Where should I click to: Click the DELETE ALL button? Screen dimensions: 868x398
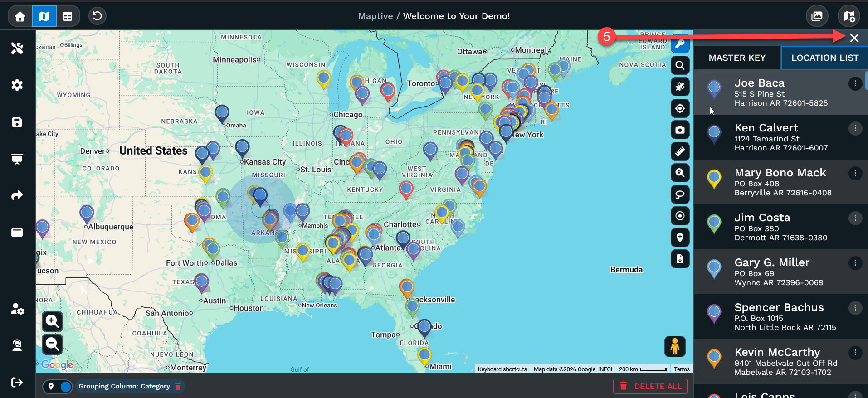(x=650, y=386)
